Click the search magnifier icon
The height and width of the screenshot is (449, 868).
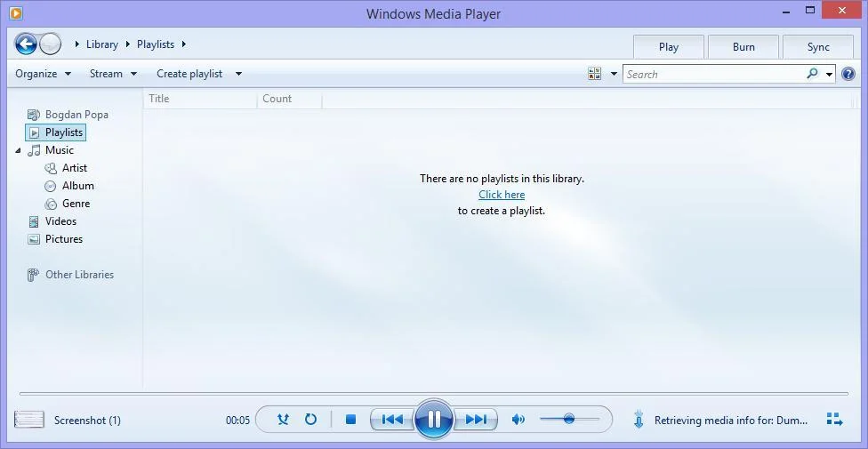pyautogui.click(x=812, y=73)
